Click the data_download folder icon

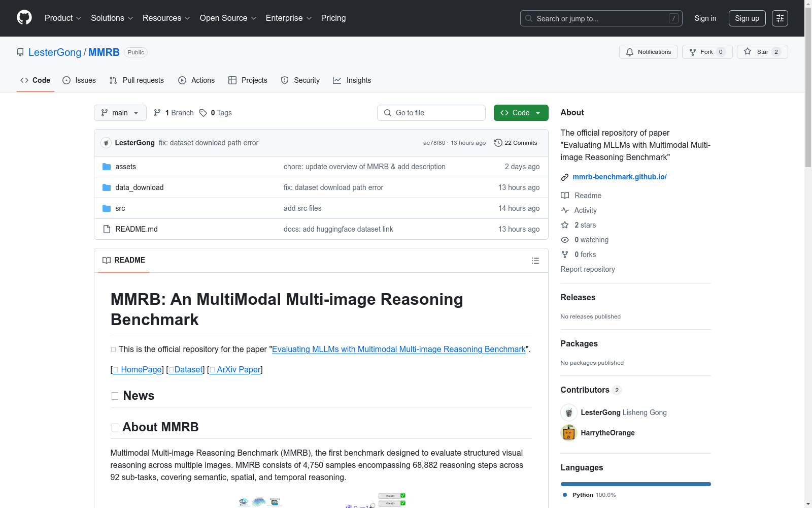coord(107,187)
